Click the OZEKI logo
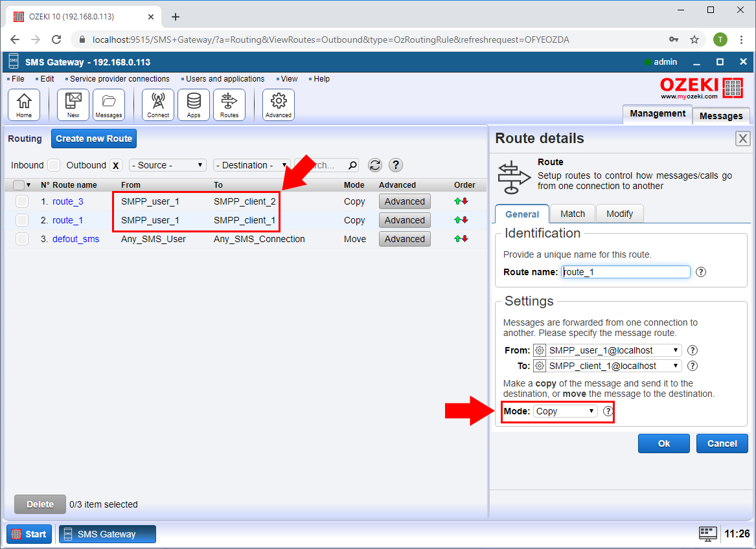 702,88
